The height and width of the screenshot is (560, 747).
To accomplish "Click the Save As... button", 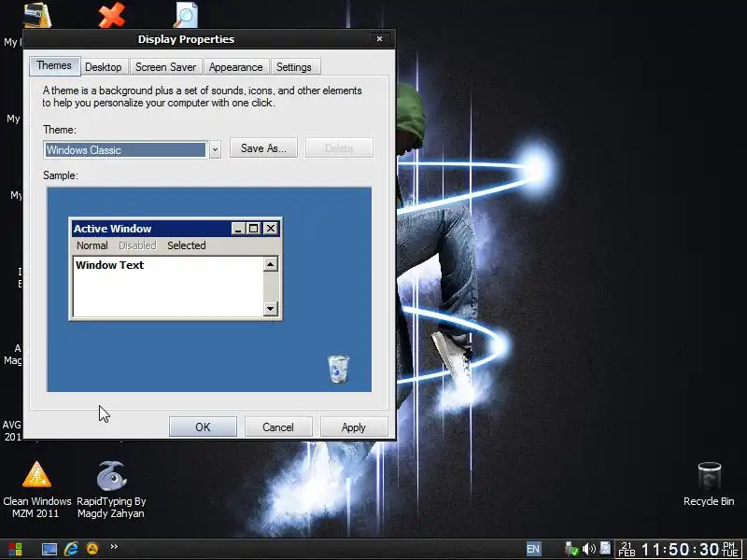I will pos(263,148).
